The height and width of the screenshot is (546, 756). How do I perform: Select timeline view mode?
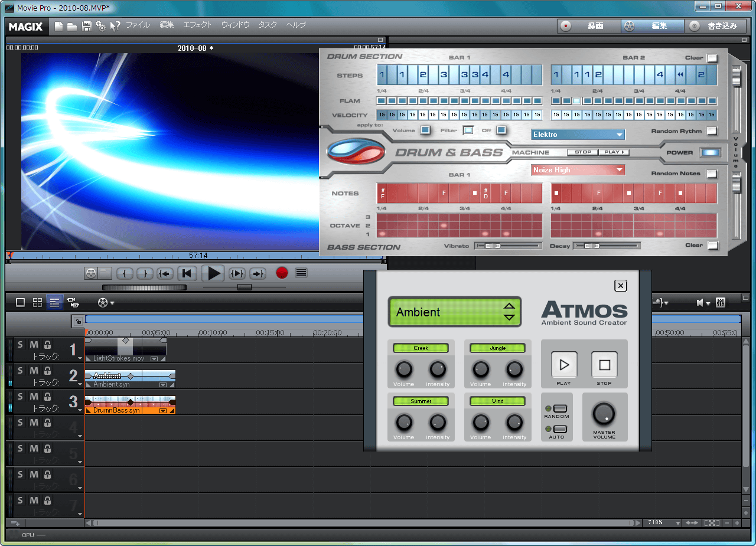pyautogui.click(x=54, y=302)
